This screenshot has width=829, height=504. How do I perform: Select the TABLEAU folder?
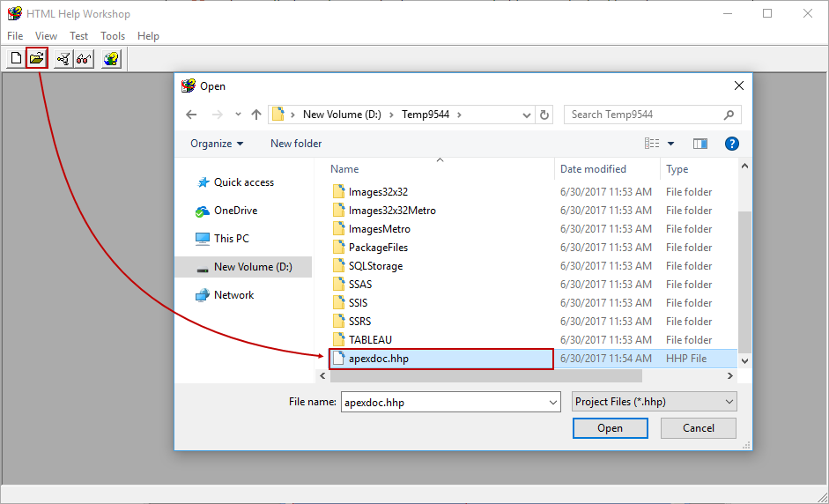370,340
